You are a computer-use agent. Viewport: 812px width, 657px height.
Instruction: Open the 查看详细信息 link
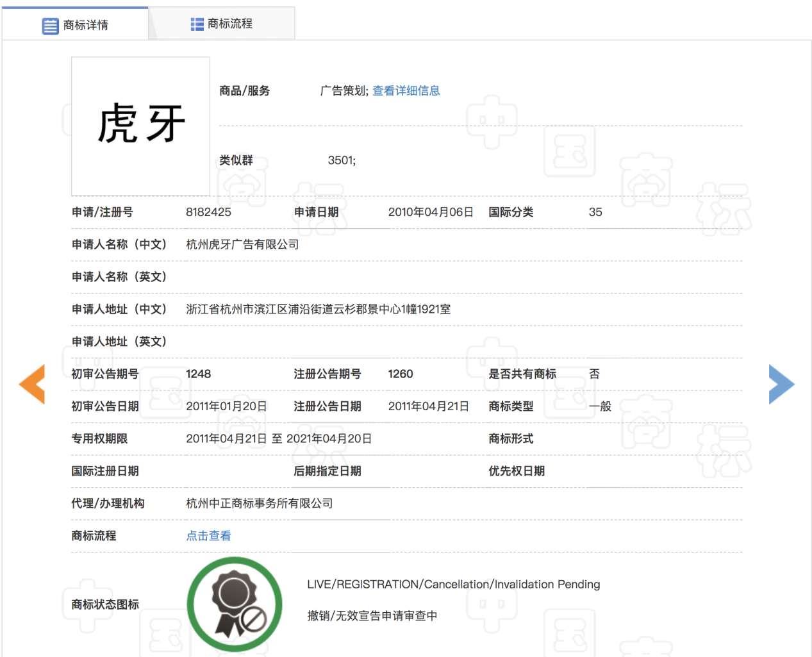pyautogui.click(x=406, y=90)
